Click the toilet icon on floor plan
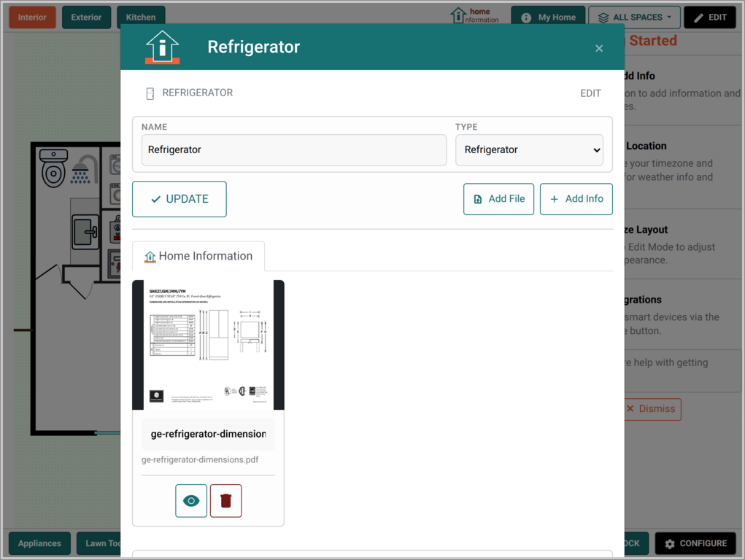 coord(53,168)
